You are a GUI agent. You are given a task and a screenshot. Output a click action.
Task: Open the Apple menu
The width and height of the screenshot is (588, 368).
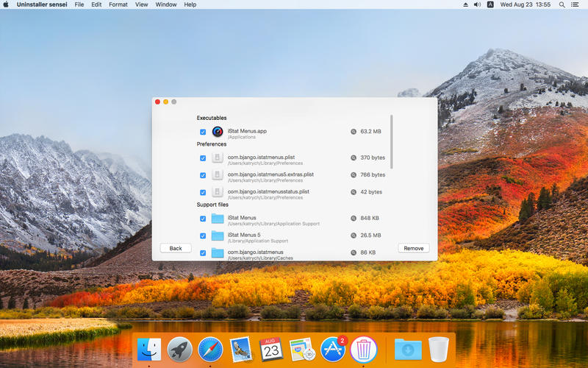pos(6,4)
